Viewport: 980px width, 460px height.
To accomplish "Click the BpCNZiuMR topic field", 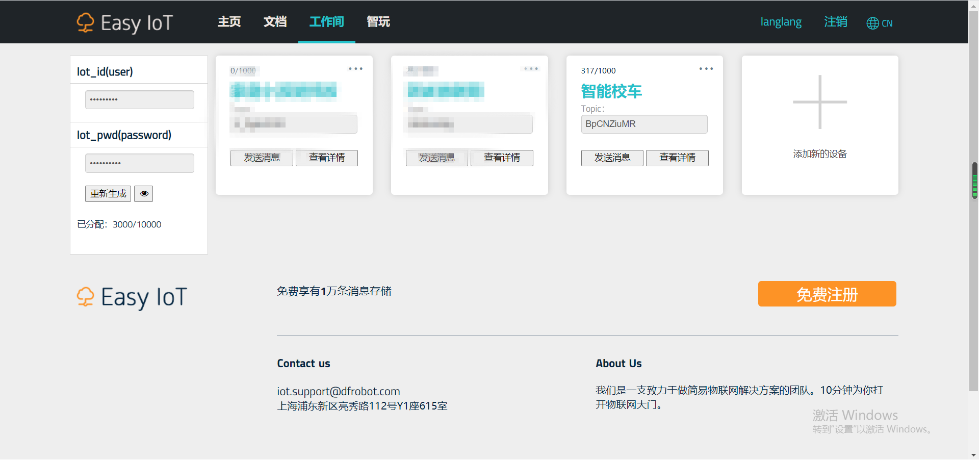I will pos(644,124).
